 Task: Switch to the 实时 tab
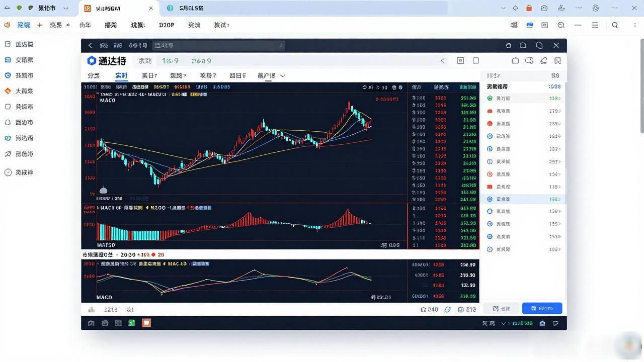click(x=121, y=76)
